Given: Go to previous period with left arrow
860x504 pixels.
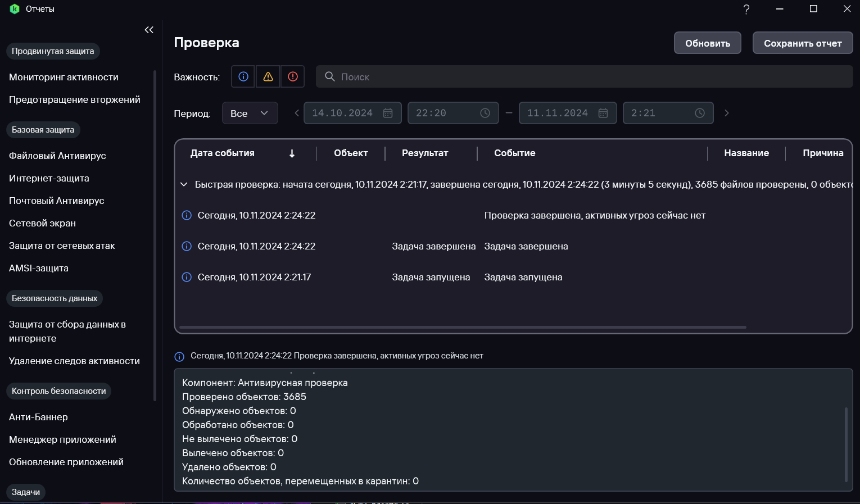Looking at the screenshot, I should 297,113.
